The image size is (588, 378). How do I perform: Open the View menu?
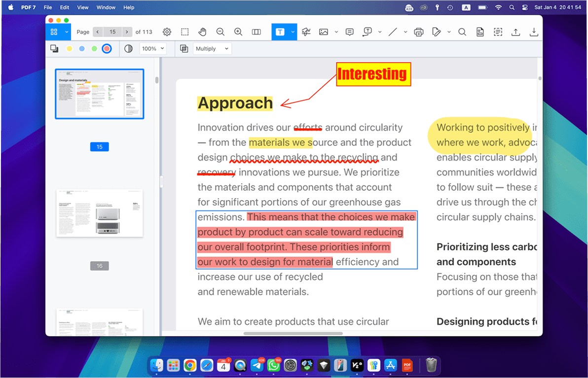click(x=82, y=7)
